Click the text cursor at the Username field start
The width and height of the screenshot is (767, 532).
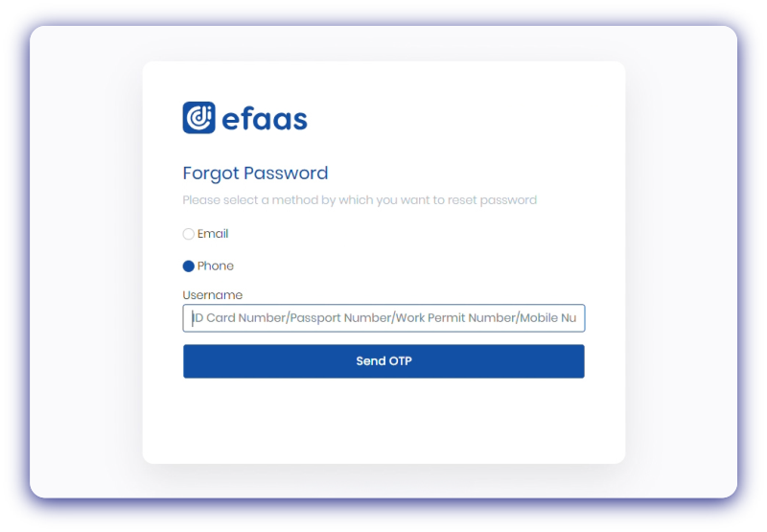(x=192, y=318)
